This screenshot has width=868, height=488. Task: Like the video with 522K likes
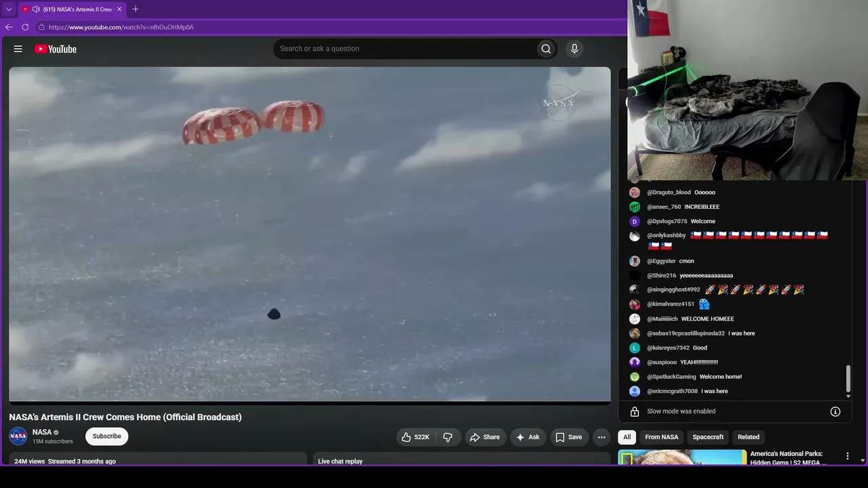416,437
